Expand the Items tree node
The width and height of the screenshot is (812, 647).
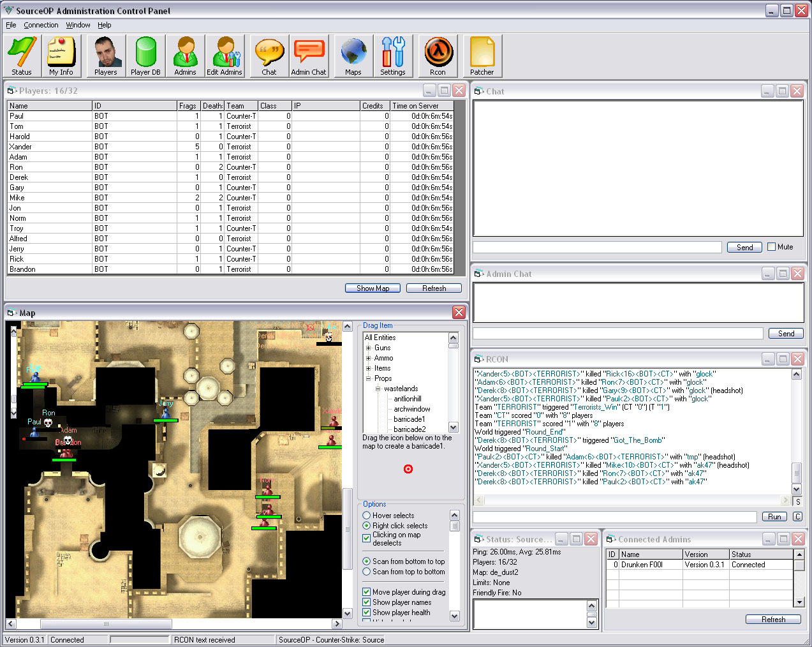point(368,368)
